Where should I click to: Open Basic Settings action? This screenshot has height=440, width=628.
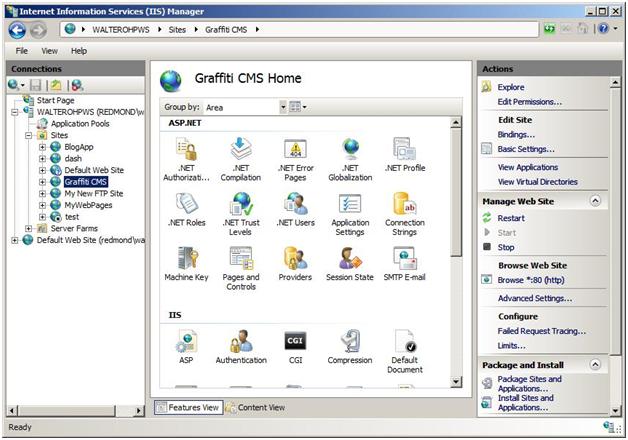pyautogui.click(x=526, y=149)
